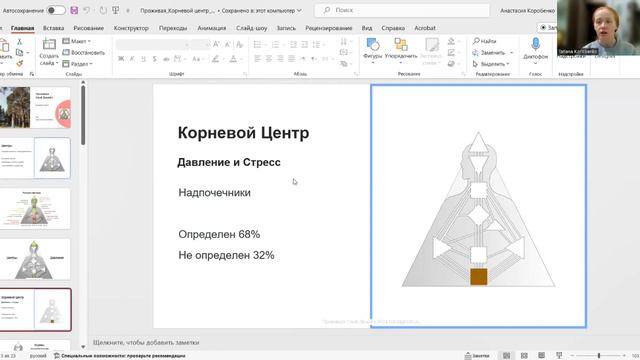Click Создать слайд button
640x360 pixels.
(49, 52)
